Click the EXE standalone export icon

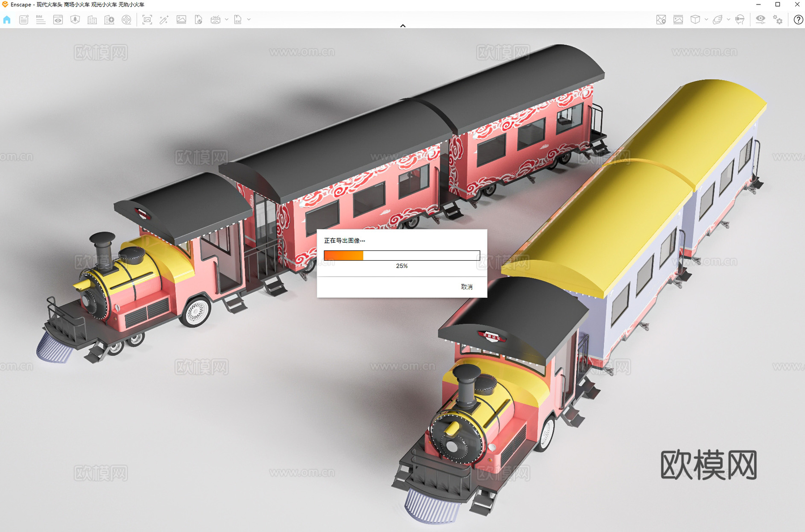pyautogui.click(x=238, y=20)
